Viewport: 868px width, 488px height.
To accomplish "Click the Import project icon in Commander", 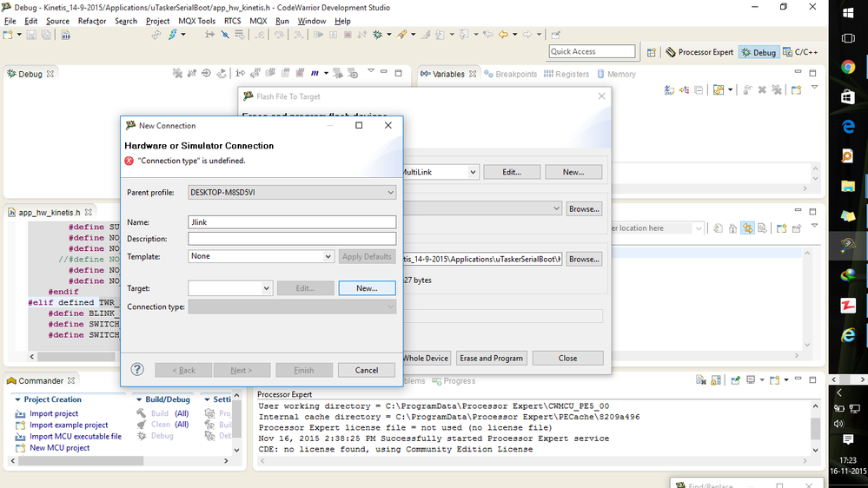I will pos(21,414).
